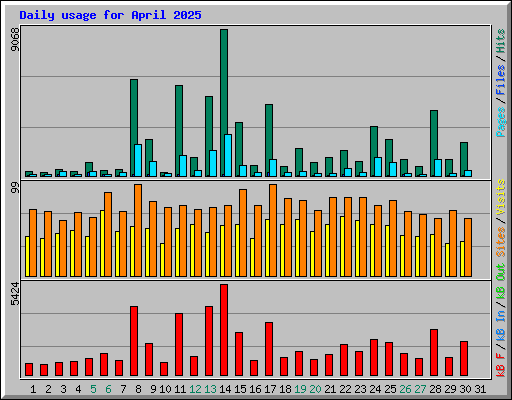This screenshot has height=400, width=512.
Task: Click the 9068 axis value
Action: click(15, 40)
